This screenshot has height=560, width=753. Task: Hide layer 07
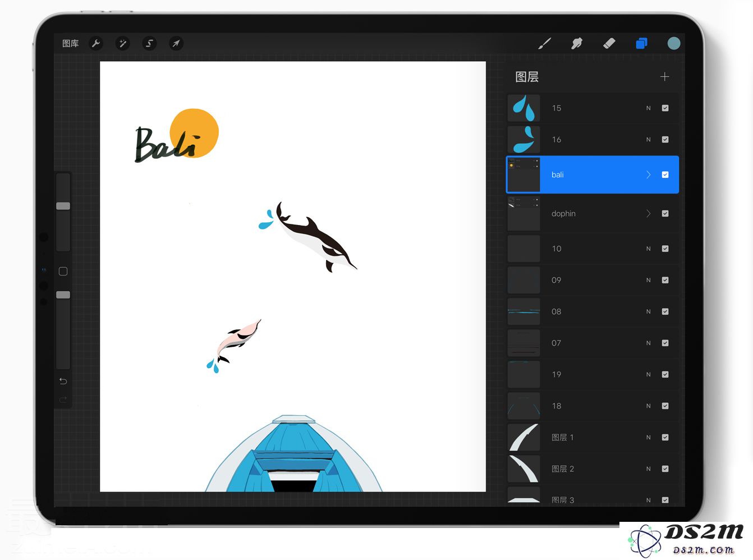pos(665,343)
